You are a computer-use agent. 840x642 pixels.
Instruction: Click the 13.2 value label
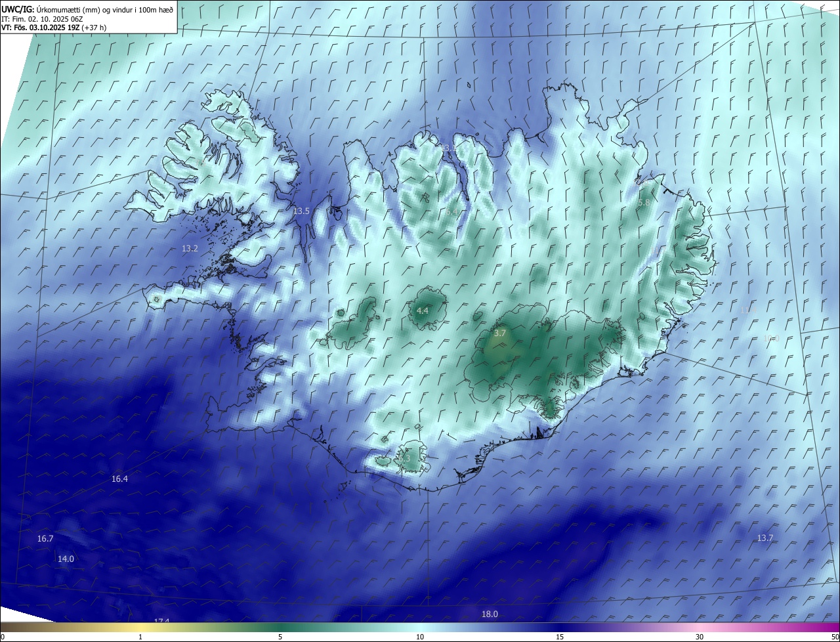point(190,248)
